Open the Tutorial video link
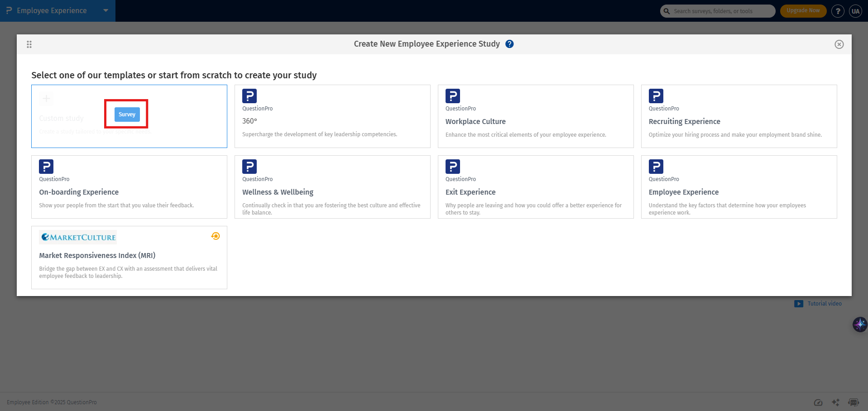The image size is (868, 411). click(x=824, y=303)
